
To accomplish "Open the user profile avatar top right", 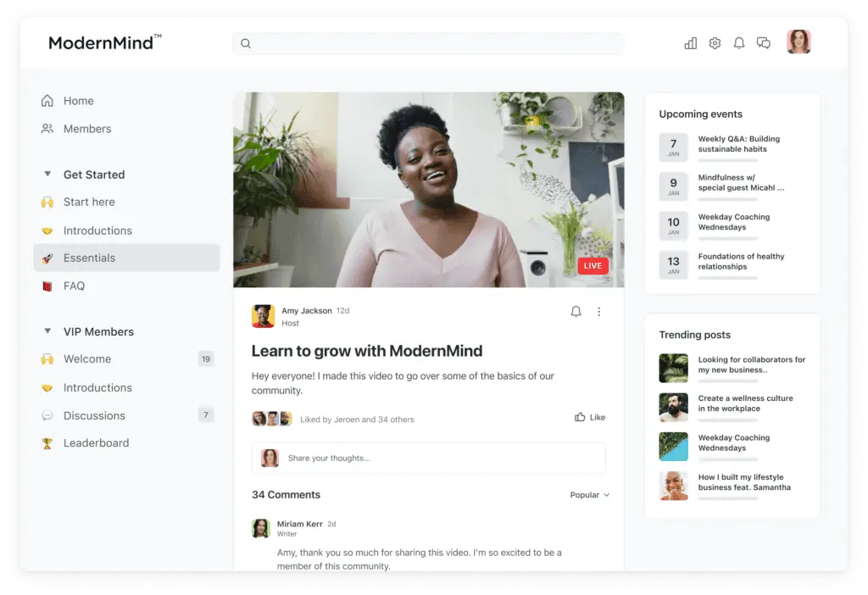I will coord(798,42).
